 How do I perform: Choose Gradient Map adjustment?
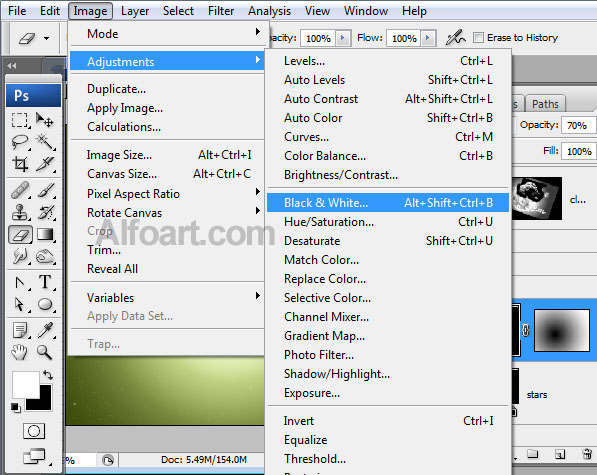coord(388,336)
